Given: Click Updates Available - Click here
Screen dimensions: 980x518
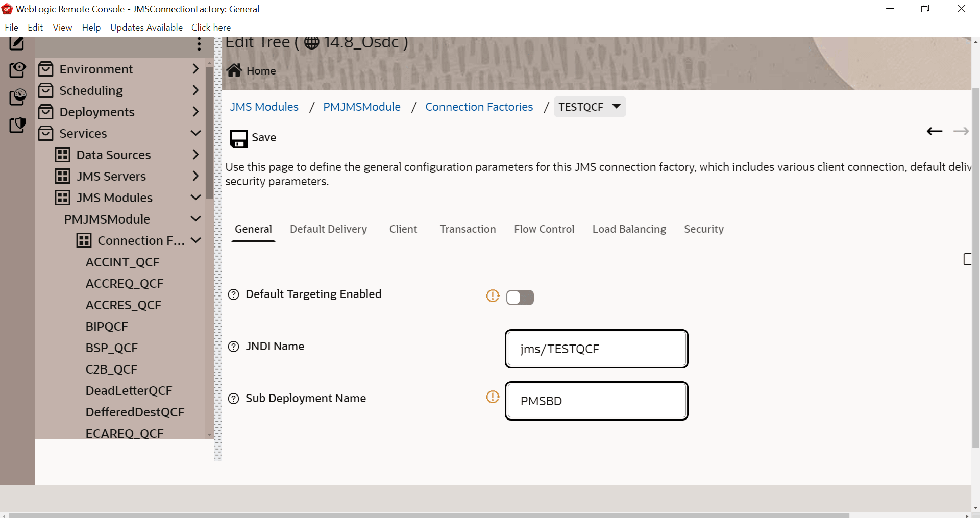Looking at the screenshot, I should click(x=170, y=28).
